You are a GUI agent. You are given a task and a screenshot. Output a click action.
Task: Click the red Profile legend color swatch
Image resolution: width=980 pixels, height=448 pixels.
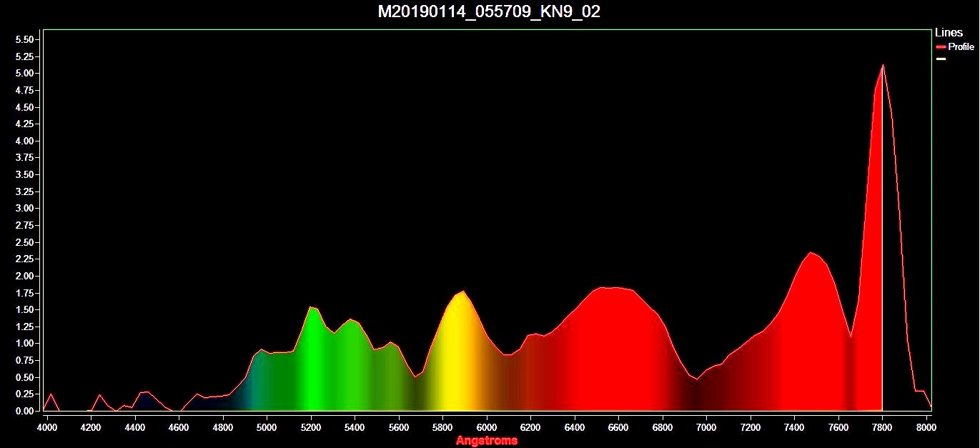click(x=941, y=47)
